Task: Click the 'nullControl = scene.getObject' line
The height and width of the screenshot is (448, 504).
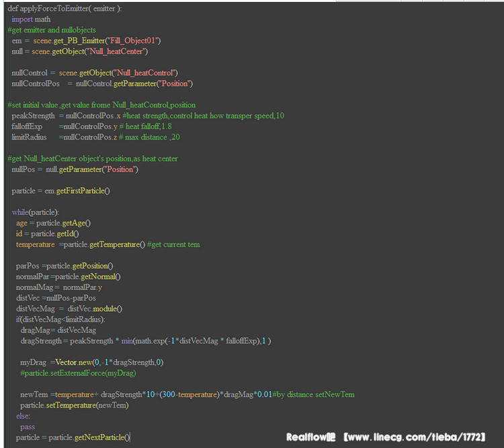Action: [95, 73]
